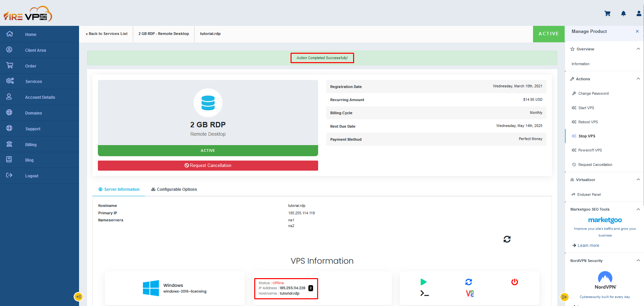Click the marketgoo logo
Image resolution: width=644 pixels, height=306 pixels.
pyautogui.click(x=605, y=220)
